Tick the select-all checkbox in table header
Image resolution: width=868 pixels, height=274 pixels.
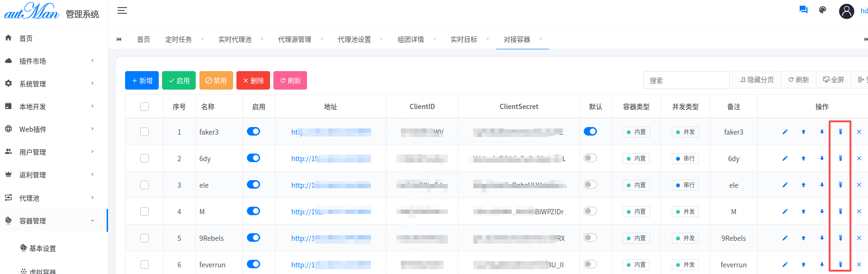coord(145,107)
